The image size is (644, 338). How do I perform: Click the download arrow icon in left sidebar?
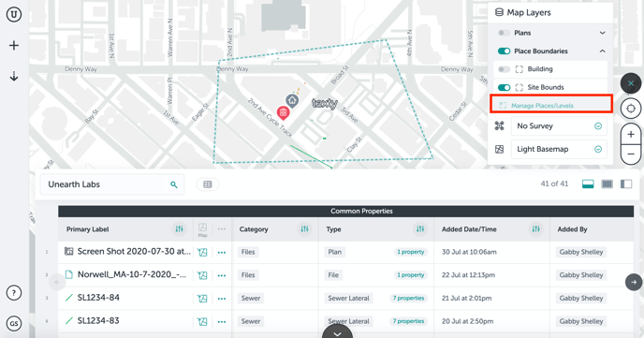pyautogui.click(x=14, y=77)
